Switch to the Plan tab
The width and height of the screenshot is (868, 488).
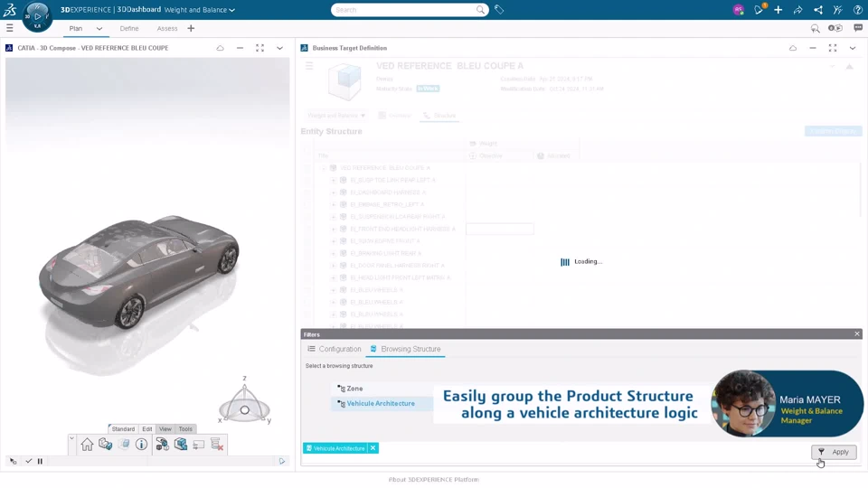tap(76, 28)
